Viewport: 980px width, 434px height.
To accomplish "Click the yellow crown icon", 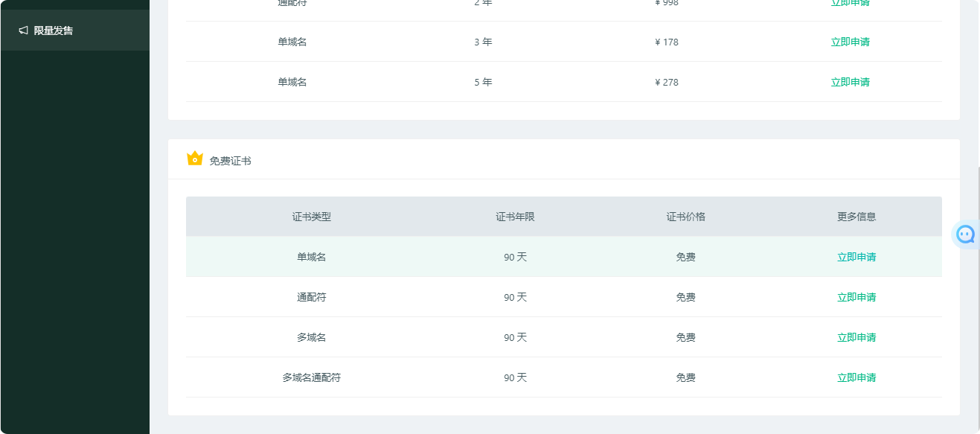I will pos(195,159).
